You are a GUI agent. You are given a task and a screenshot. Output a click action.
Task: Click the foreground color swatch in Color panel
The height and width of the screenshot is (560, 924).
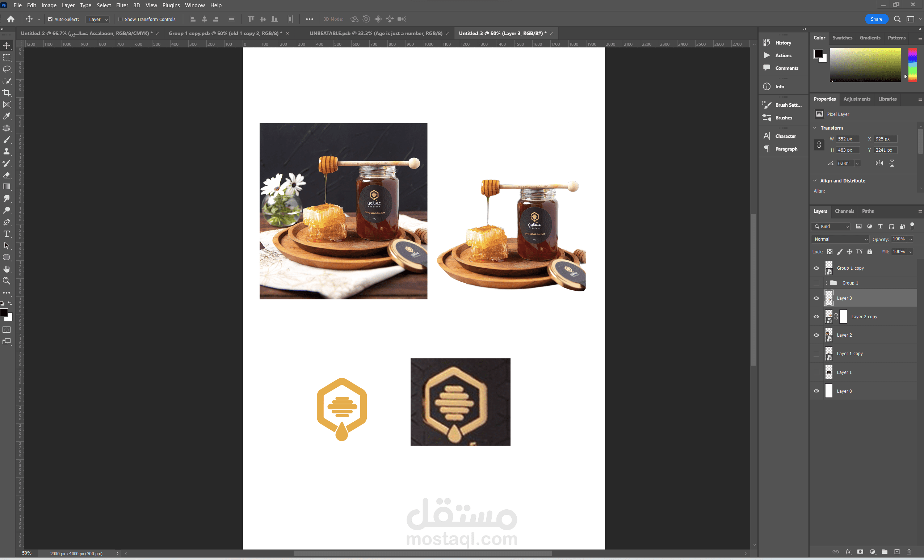point(818,54)
